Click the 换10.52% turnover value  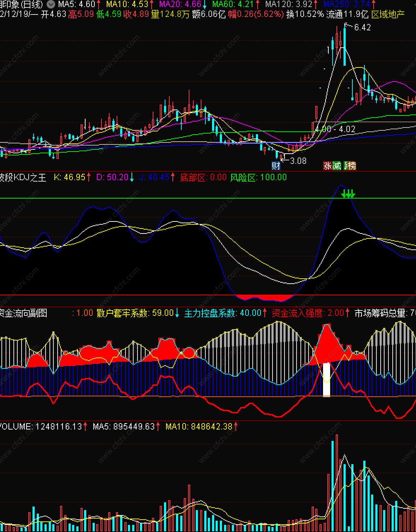click(x=305, y=14)
